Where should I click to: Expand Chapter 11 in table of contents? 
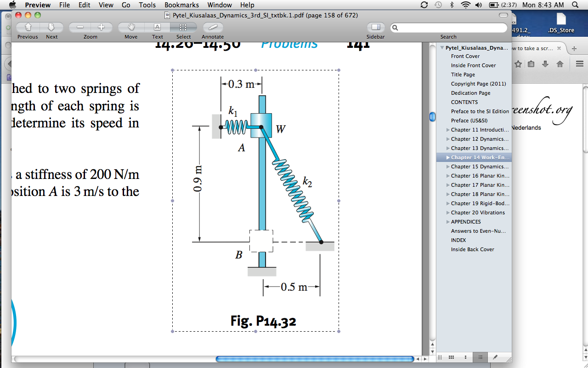click(448, 130)
